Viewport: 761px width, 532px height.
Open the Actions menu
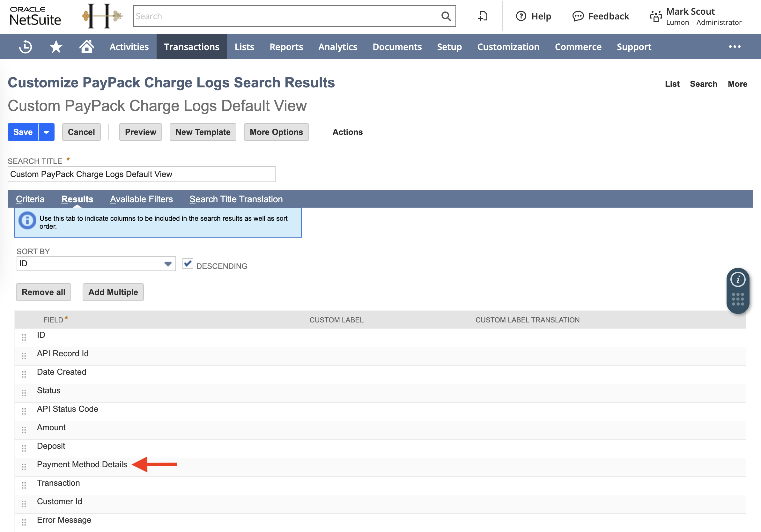(347, 132)
